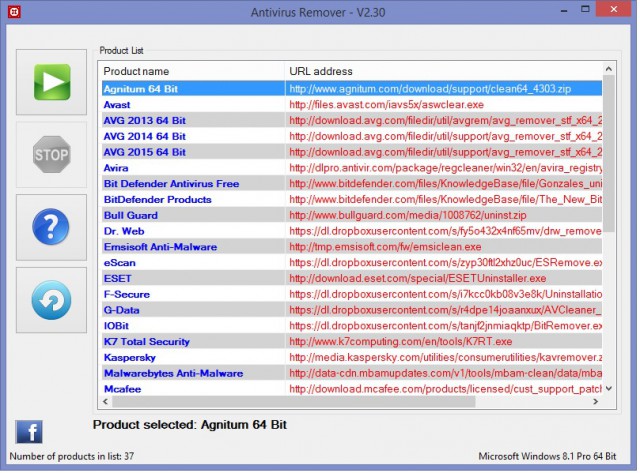The width and height of the screenshot is (640, 473).
Task: Click the URL address column header
Action: click(444, 71)
